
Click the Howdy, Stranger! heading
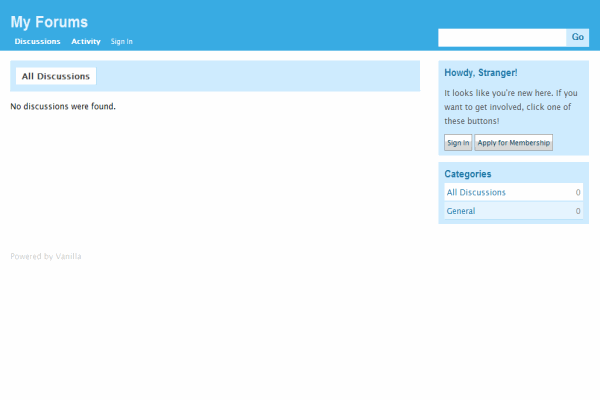point(481,73)
